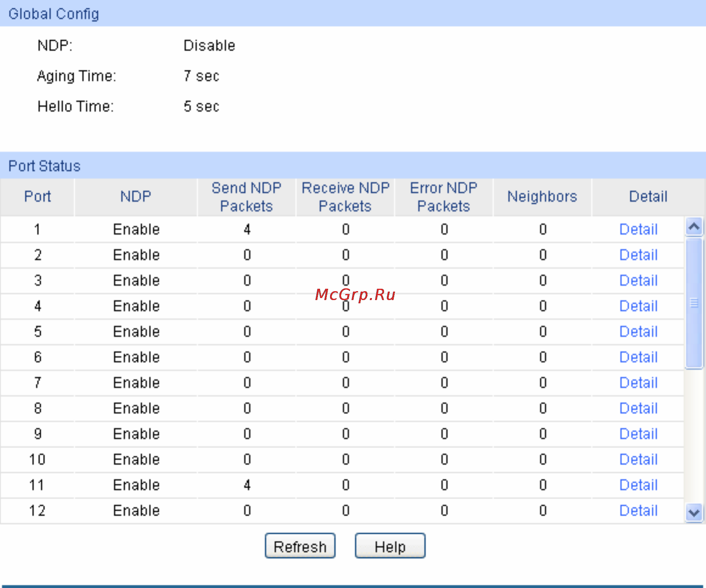The width and height of the screenshot is (706, 588).
Task: Open the Detail link for port 2
Action: [638, 255]
